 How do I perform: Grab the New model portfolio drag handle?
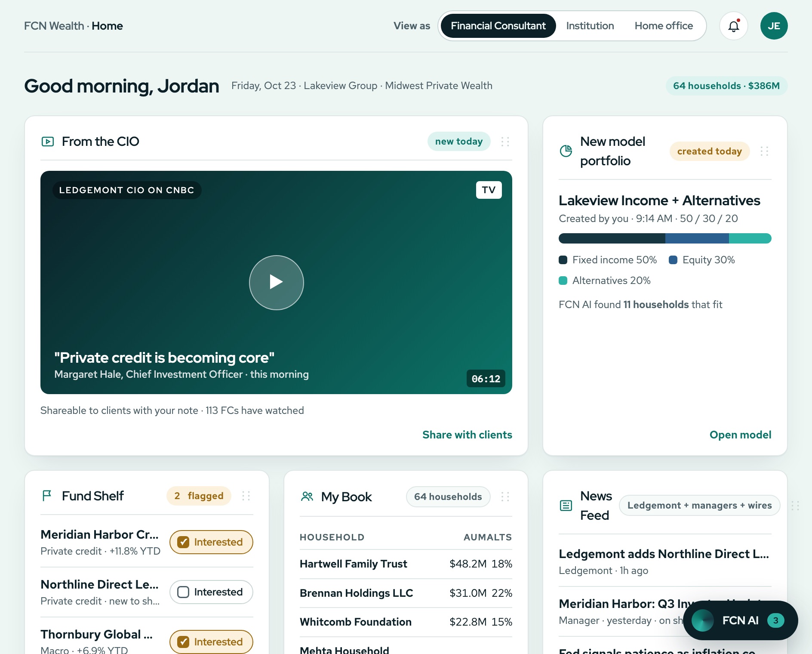point(764,151)
